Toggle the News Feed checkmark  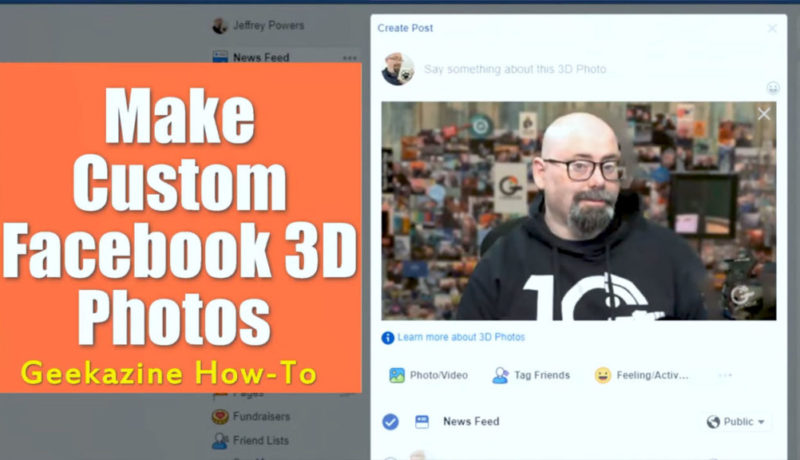[390, 422]
